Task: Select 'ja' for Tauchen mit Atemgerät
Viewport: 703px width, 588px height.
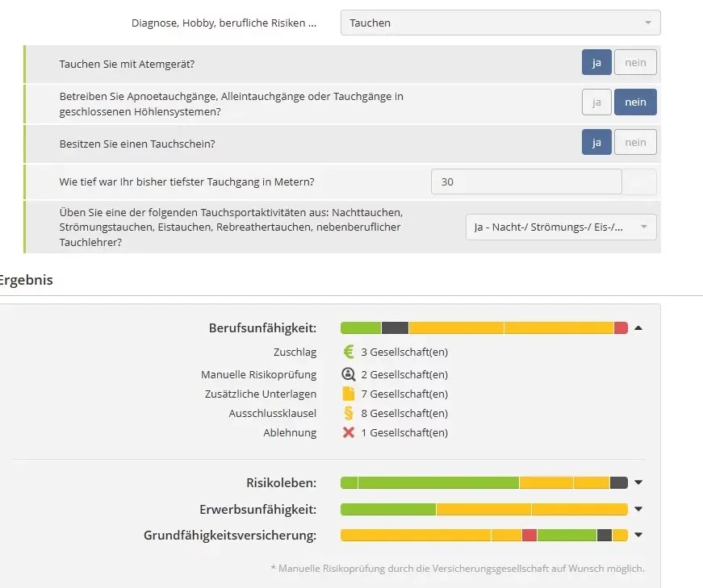Action: point(596,62)
